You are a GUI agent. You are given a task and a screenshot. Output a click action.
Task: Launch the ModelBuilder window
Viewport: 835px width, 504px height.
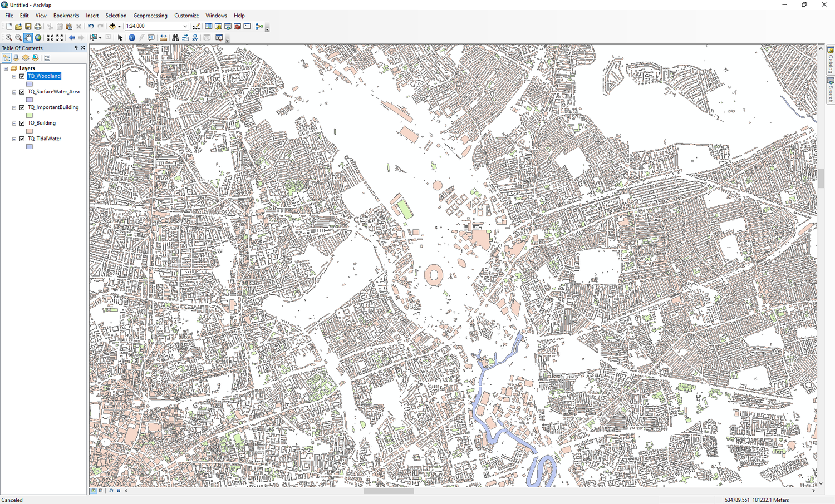coord(259,26)
